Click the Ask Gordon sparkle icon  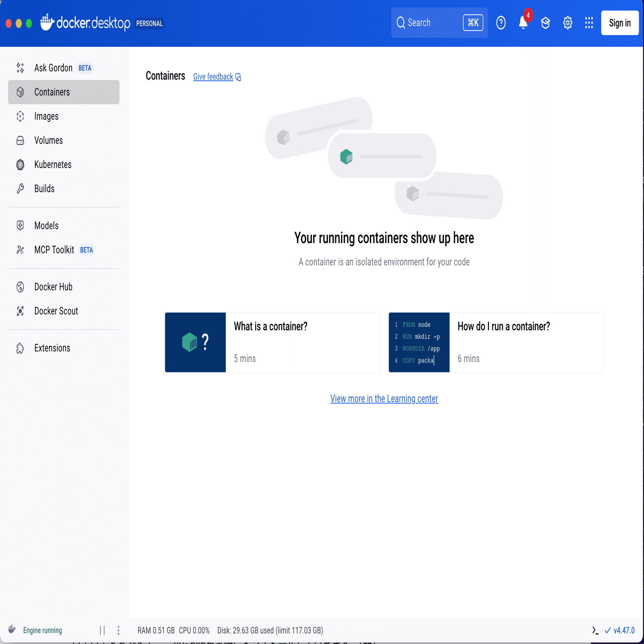coord(20,68)
